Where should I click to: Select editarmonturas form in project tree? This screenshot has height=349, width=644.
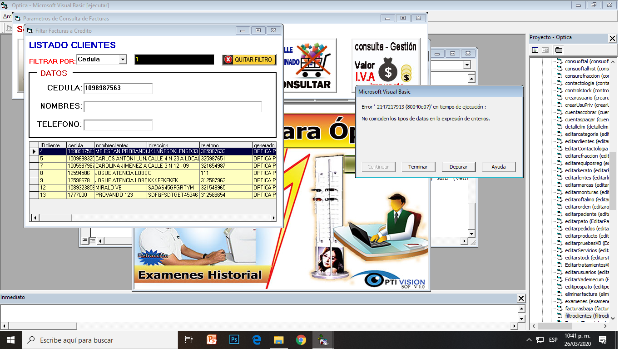tap(587, 192)
